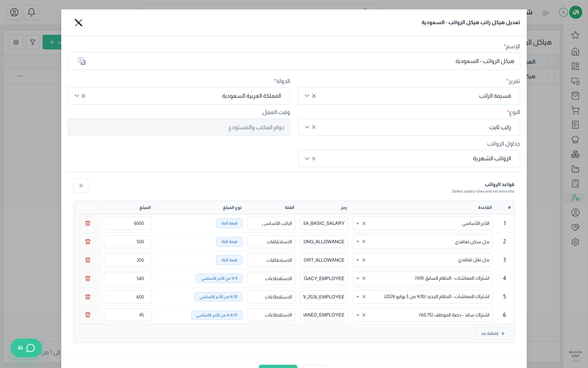Open the AI chat assistant

click(x=27, y=348)
